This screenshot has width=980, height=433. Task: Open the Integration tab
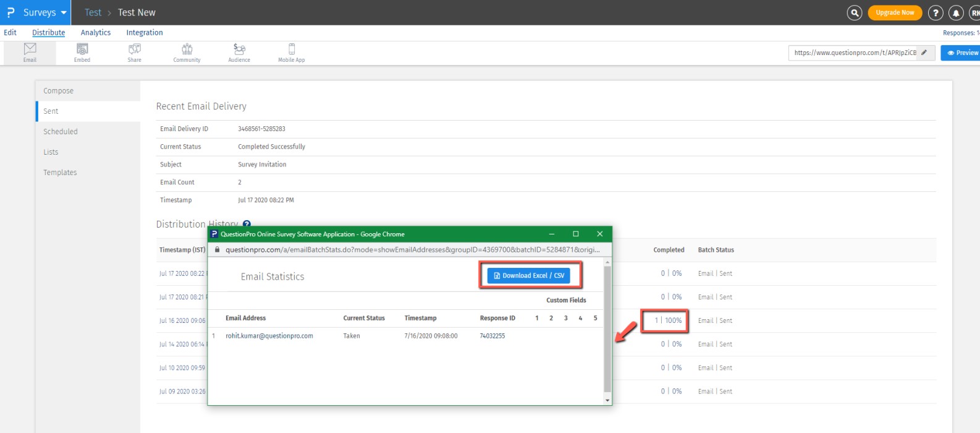pos(145,33)
